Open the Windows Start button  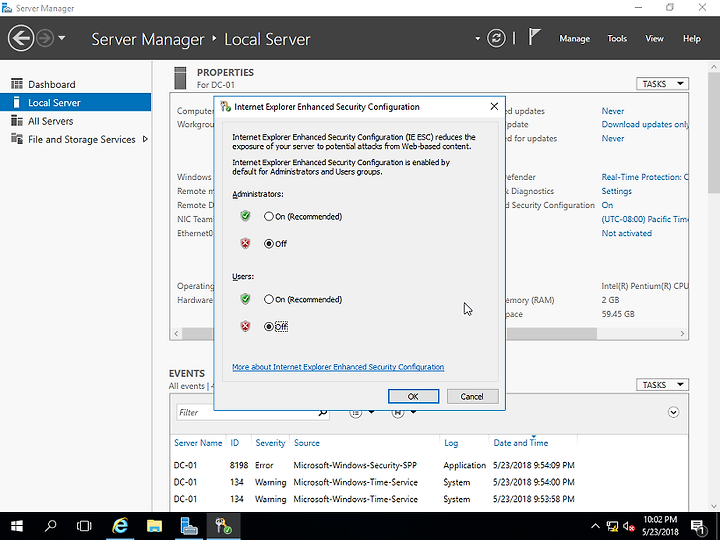[x=17, y=526]
